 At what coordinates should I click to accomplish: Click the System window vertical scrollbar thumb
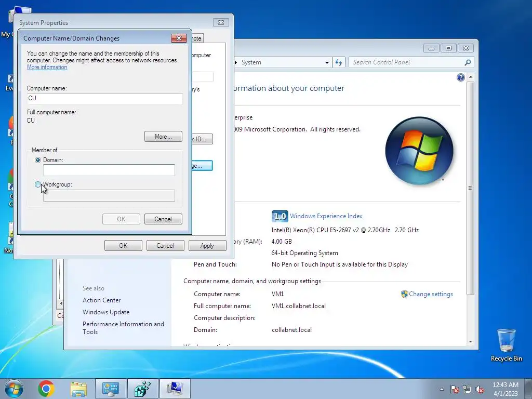click(471, 188)
